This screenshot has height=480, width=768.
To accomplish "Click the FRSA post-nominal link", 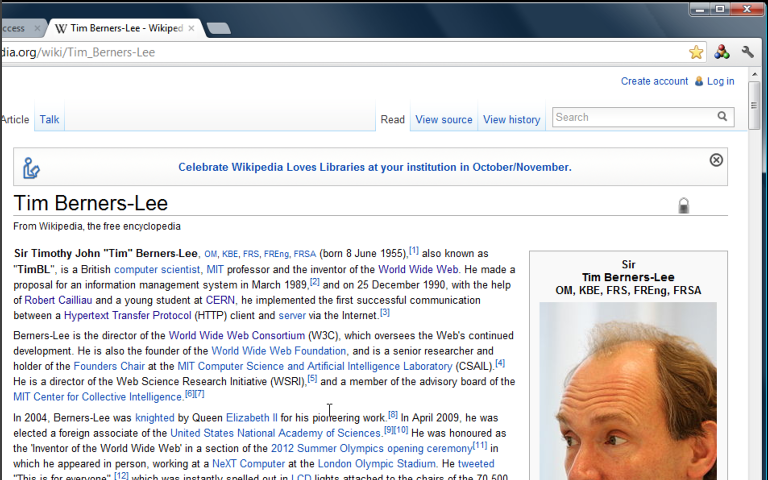I will click(305, 254).
